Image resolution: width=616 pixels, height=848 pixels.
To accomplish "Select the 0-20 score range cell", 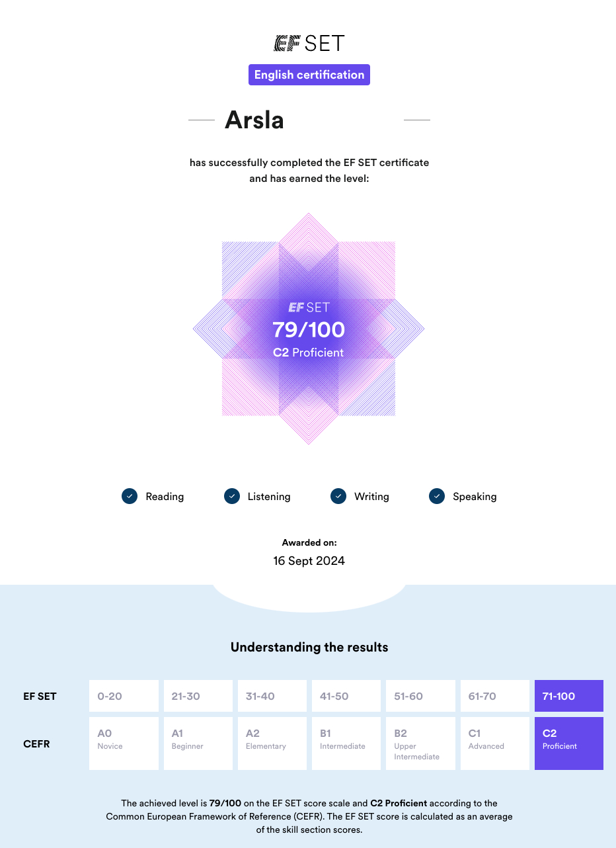I will click(x=124, y=696).
